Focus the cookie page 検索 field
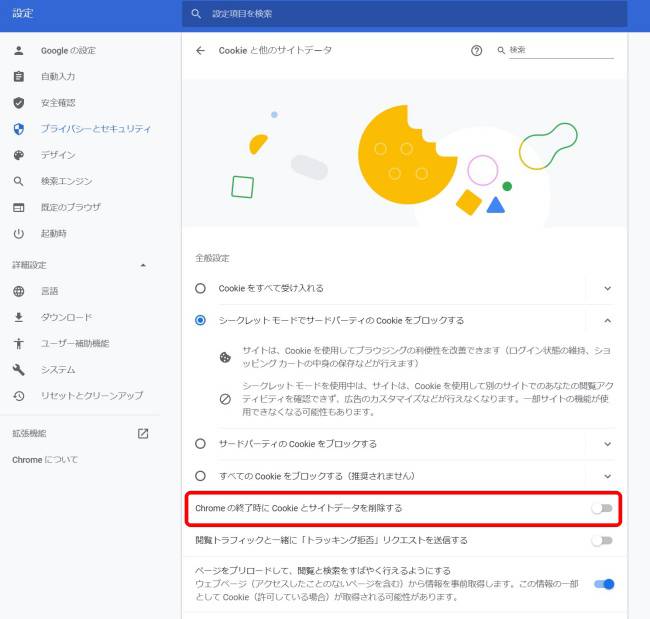This screenshot has height=619, width=650. click(x=561, y=50)
